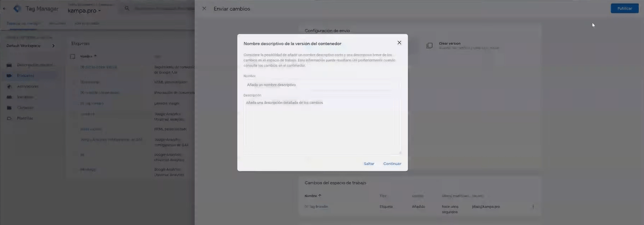The height and width of the screenshot is (225, 644).
Task: Click the Activadores icon in sidebar
Action: pos(9,86)
